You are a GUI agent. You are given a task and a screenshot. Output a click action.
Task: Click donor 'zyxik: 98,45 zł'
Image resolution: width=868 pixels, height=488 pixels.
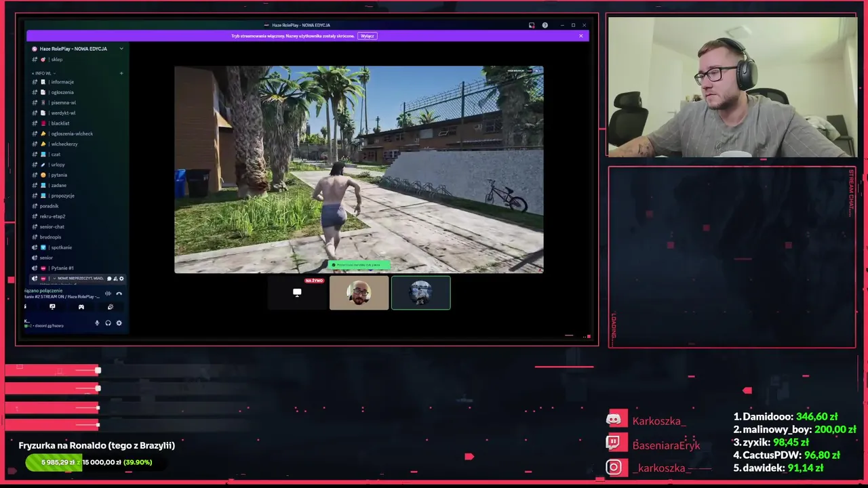click(770, 442)
